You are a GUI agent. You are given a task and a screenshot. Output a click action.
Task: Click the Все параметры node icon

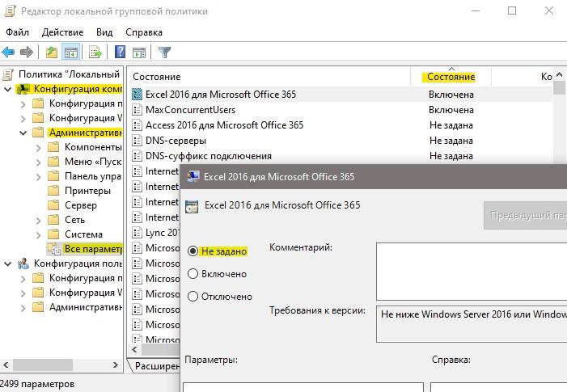pos(54,249)
